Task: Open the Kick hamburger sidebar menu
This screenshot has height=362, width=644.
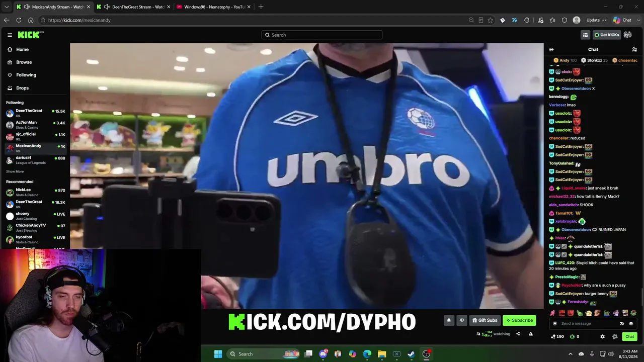Action: coord(10,35)
